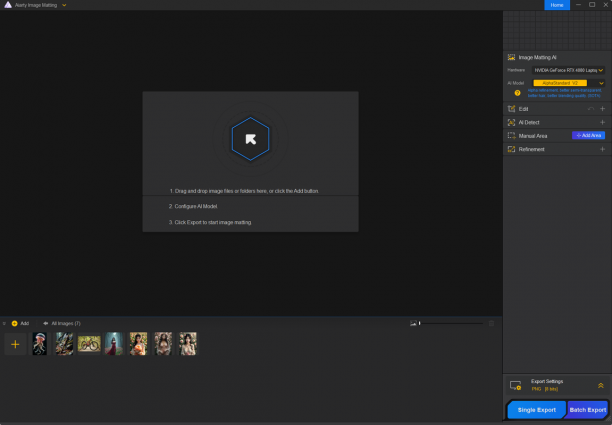Viewport: 612px width, 425px height.
Task: Click the hexagon drop-zone arrow icon
Action: 250,139
